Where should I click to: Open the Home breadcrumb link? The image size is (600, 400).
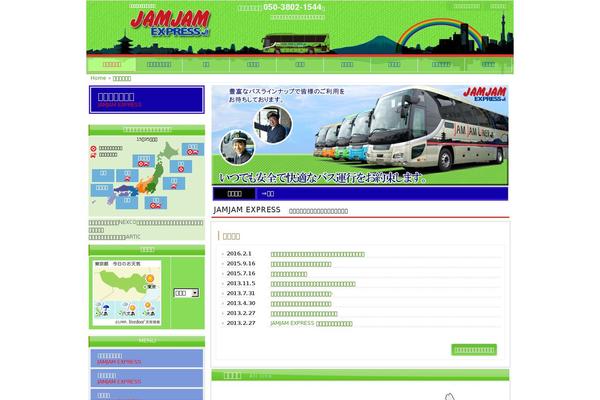coord(98,78)
